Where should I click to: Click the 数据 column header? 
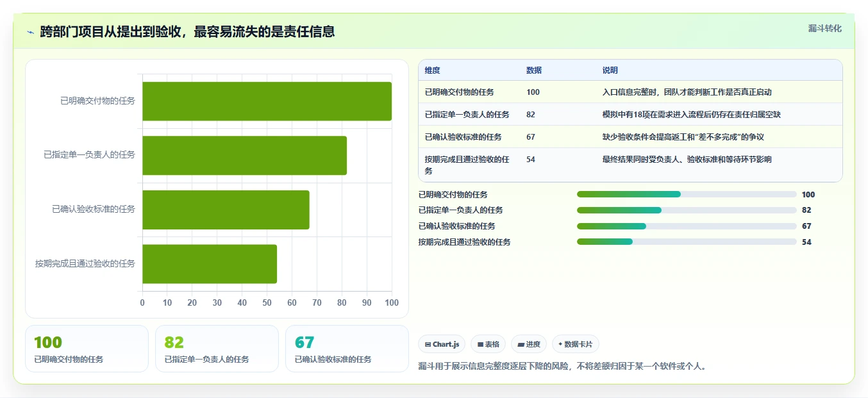pos(534,70)
